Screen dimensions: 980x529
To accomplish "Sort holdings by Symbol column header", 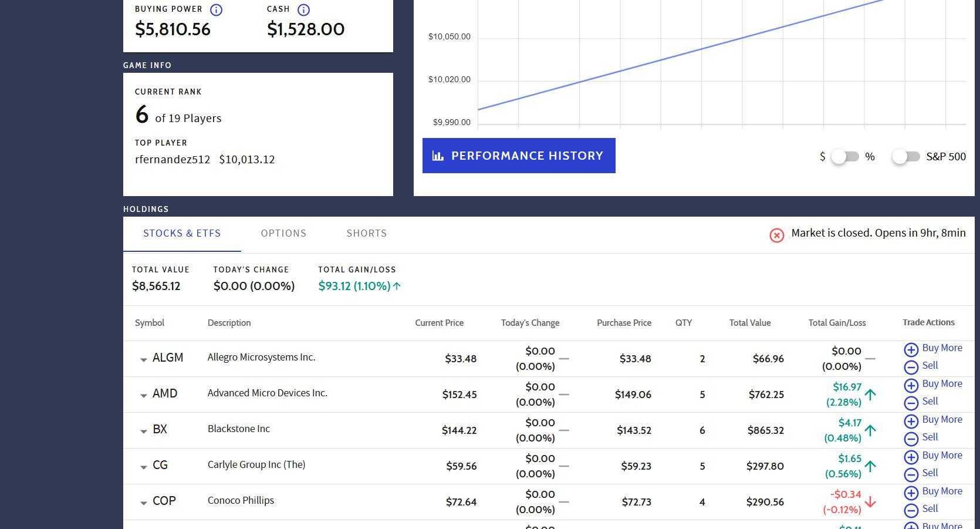I will [x=150, y=323].
